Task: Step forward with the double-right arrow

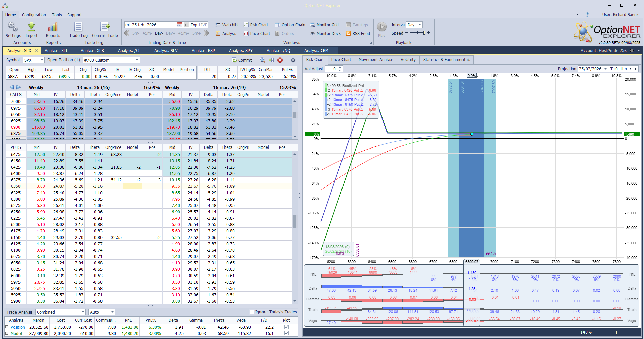Action: [x=206, y=33]
